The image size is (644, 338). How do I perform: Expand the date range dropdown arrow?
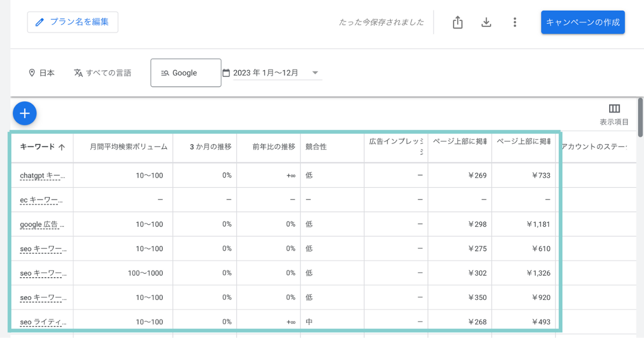click(315, 73)
